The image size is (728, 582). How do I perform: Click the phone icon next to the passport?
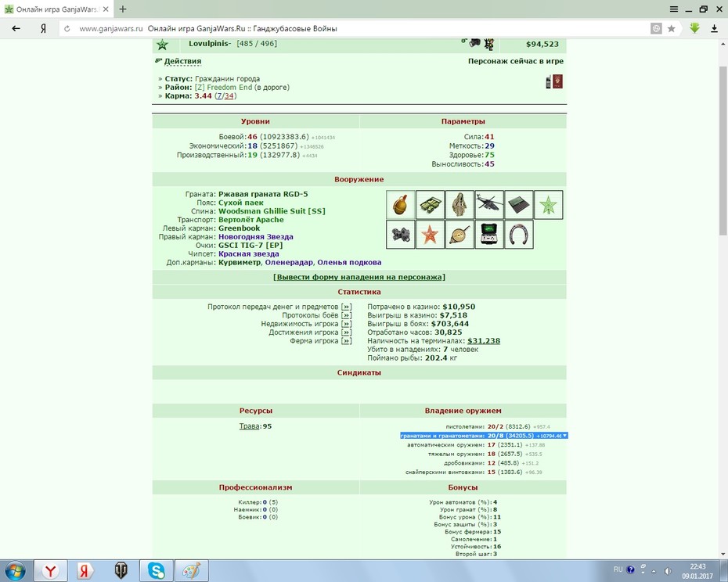[548, 81]
